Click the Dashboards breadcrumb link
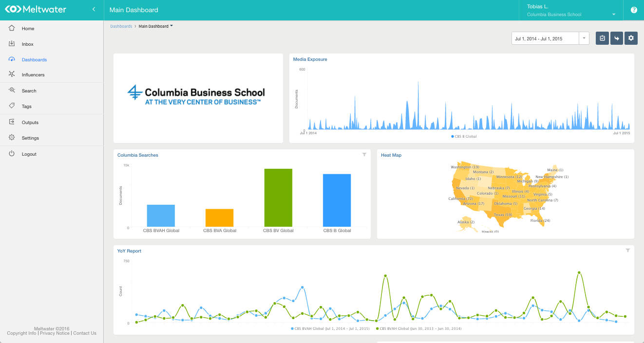The image size is (644, 343). click(121, 26)
